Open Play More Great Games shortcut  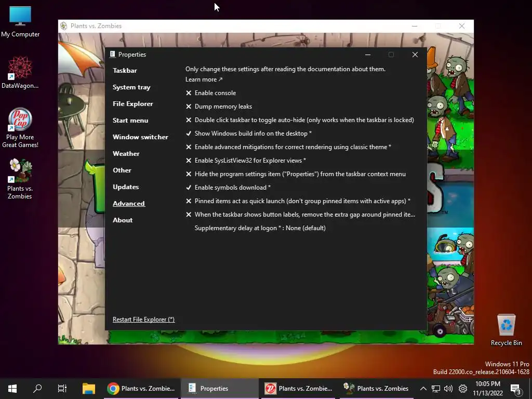coord(20,128)
